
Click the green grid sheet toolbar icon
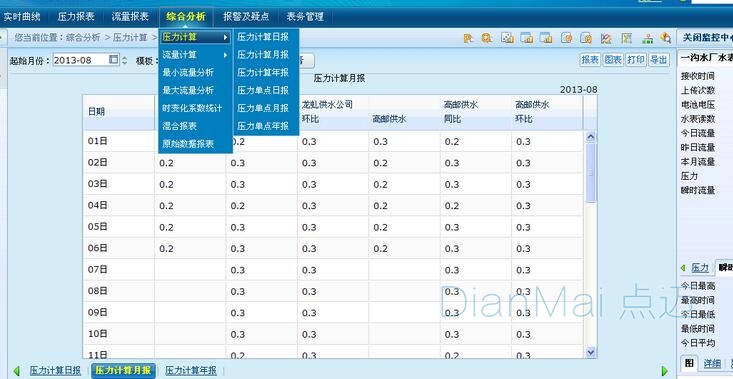pyautogui.click(x=627, y=38)
